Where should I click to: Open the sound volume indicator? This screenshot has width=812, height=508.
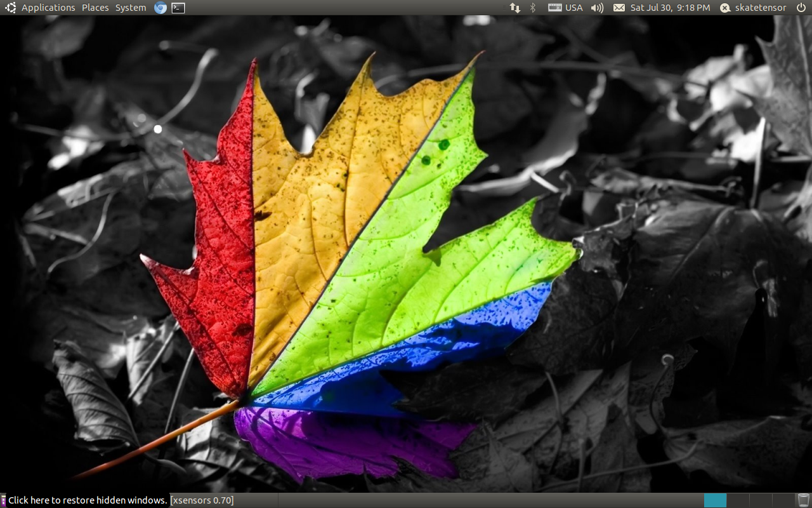597,8
